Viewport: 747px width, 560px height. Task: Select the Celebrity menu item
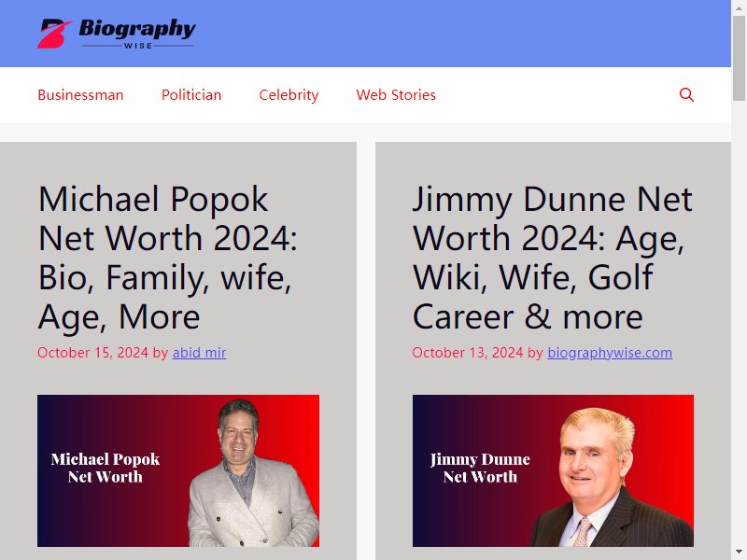289,95
